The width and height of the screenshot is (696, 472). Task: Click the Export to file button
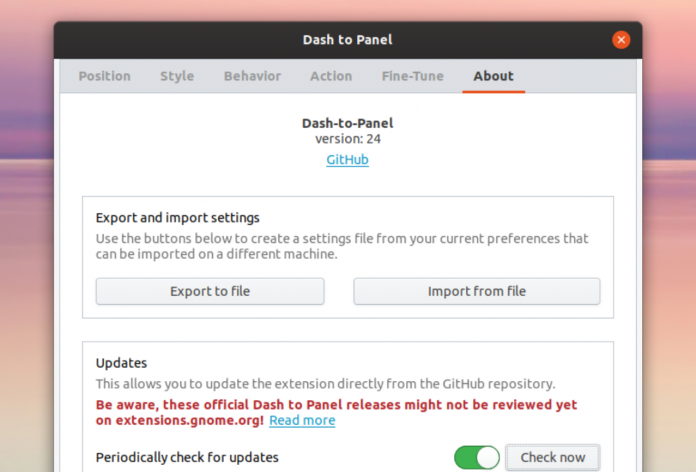click(x=210, y=291)
